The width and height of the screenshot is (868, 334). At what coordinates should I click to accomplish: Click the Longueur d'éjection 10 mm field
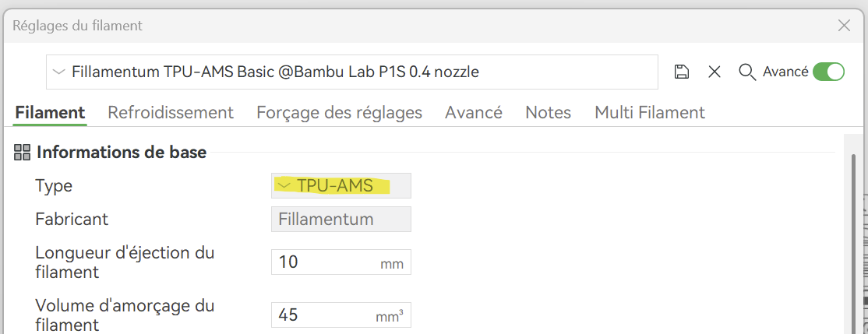[x=341, y=262]
